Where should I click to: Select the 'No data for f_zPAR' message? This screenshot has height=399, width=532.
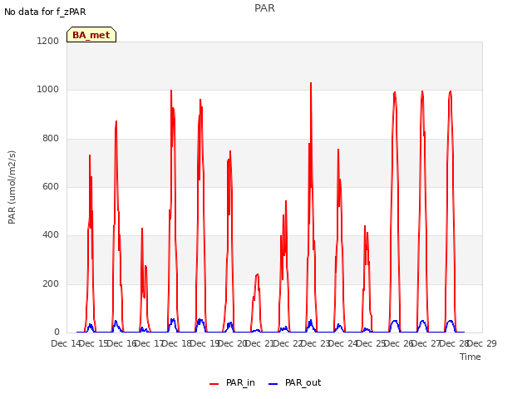click(x=45, y=12)
